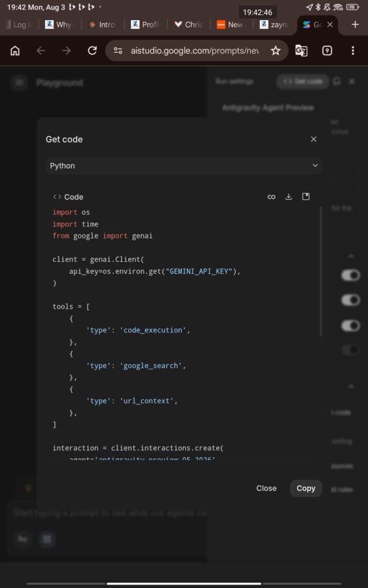Screen dimensions: 368x588
Task: Tap the Wi-Fi icon in status bar
Action: 338,7
